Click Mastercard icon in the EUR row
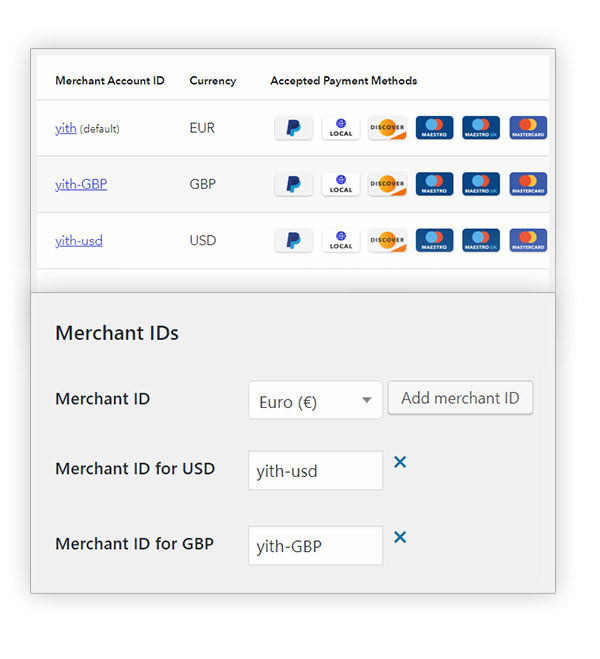600x659 pixels. tap(528, 128)
